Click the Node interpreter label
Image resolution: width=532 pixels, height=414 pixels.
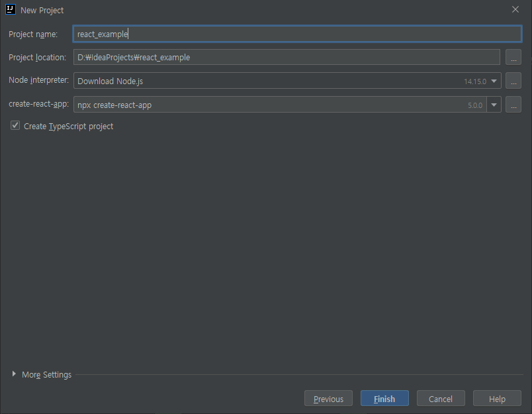point(38,80)
